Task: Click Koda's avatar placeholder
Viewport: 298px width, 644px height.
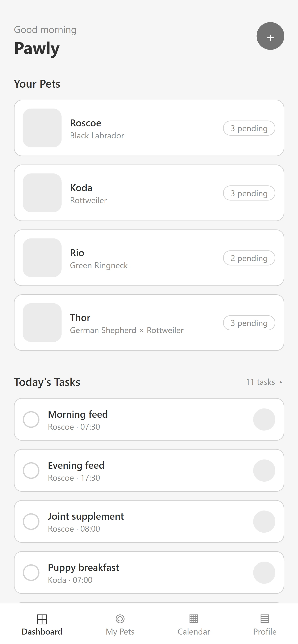Action: (x=42, y=193)
